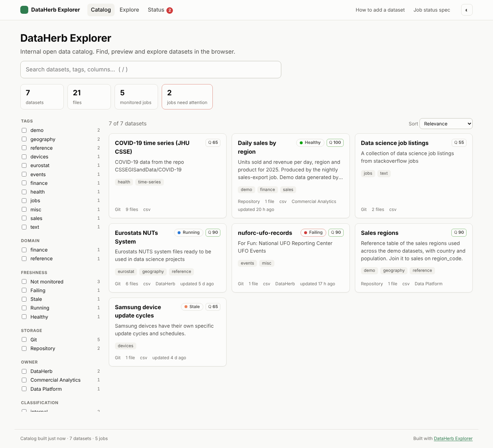Image resolution: width=493 pixels, height=448 pixels.
Task: Click the Q 55 badge on Data science listings
Action: [459, 143]
